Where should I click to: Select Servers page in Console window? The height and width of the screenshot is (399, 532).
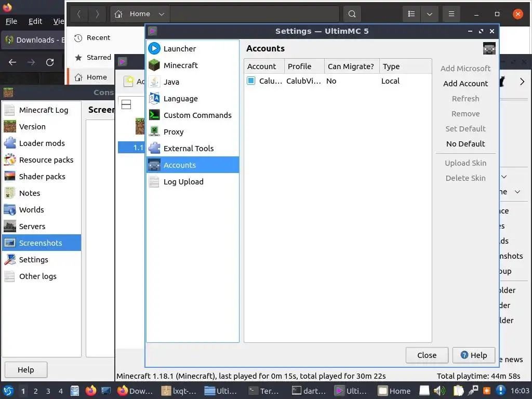(42, 227)
